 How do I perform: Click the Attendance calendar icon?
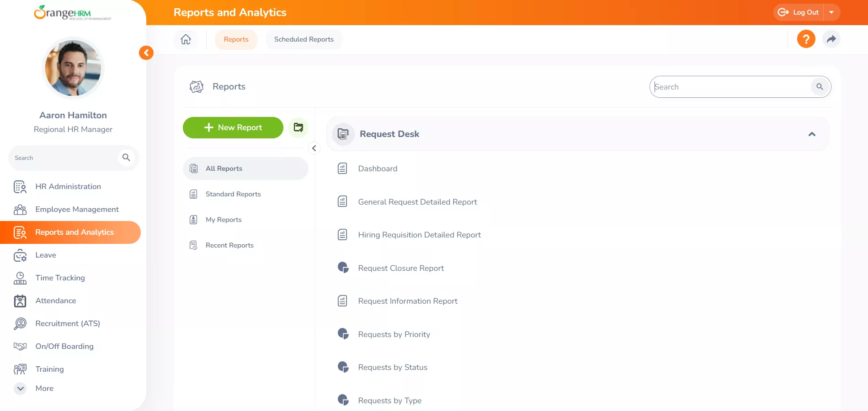20,301
